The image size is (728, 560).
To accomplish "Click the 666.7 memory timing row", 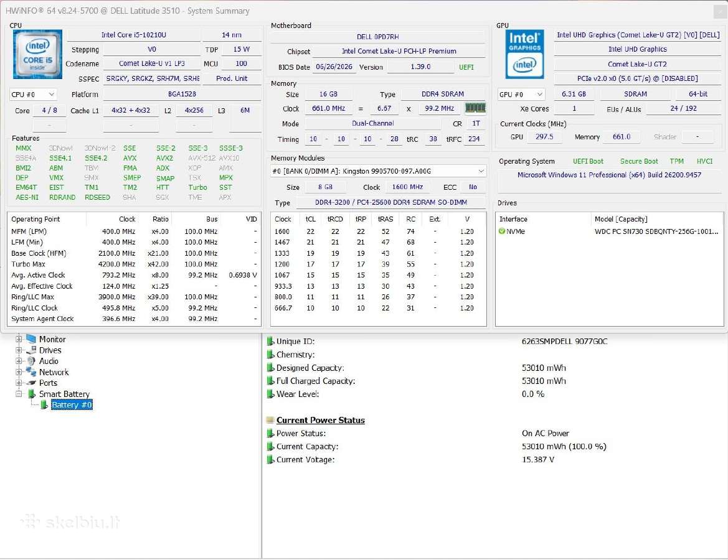I will [377, 307].
